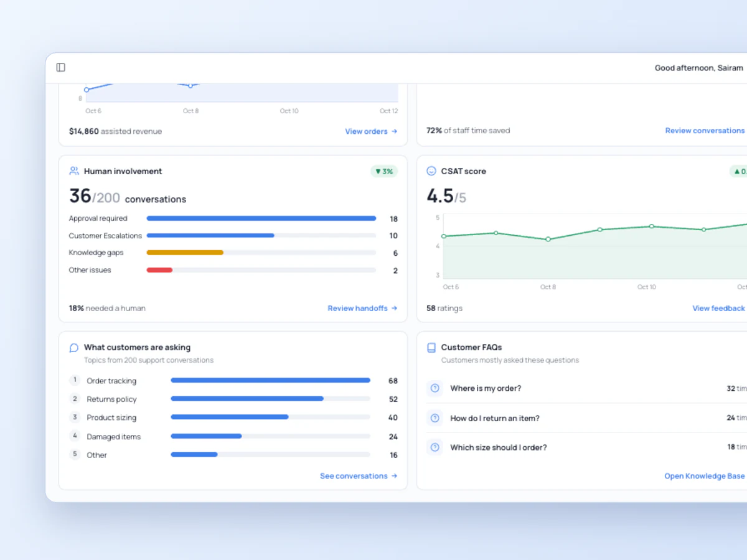Click rank badge 4 next to Damaged items

(x=75, y=436)
